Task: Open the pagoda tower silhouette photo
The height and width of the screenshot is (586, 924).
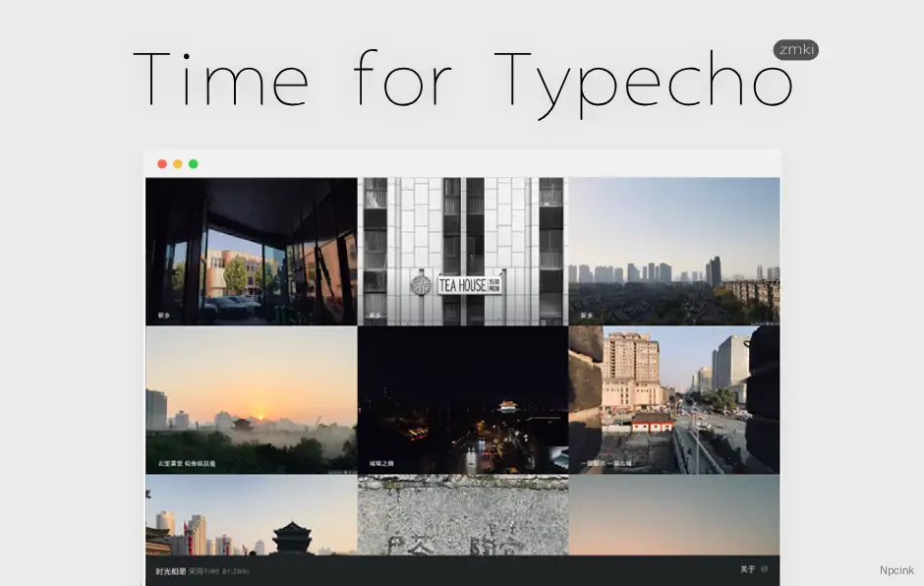Action: 251,516
